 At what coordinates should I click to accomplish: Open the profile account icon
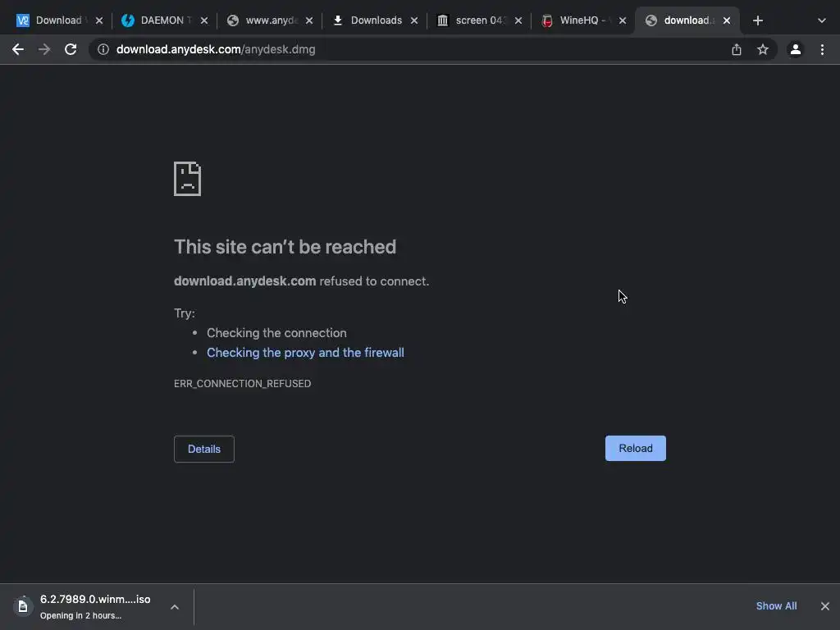(796, 49)
